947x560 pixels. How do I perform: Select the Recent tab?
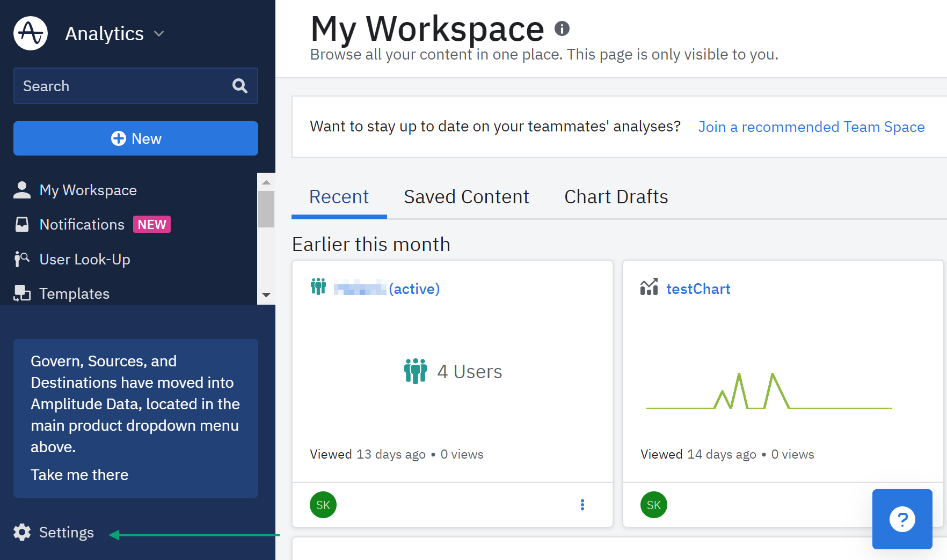[x=339, y=197]
